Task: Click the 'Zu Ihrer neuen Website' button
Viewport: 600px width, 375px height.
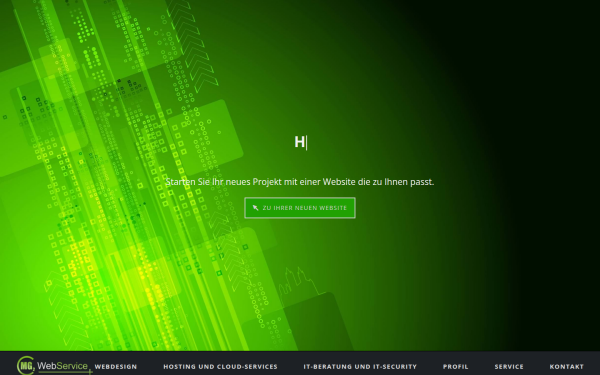Action: (300, 208)
